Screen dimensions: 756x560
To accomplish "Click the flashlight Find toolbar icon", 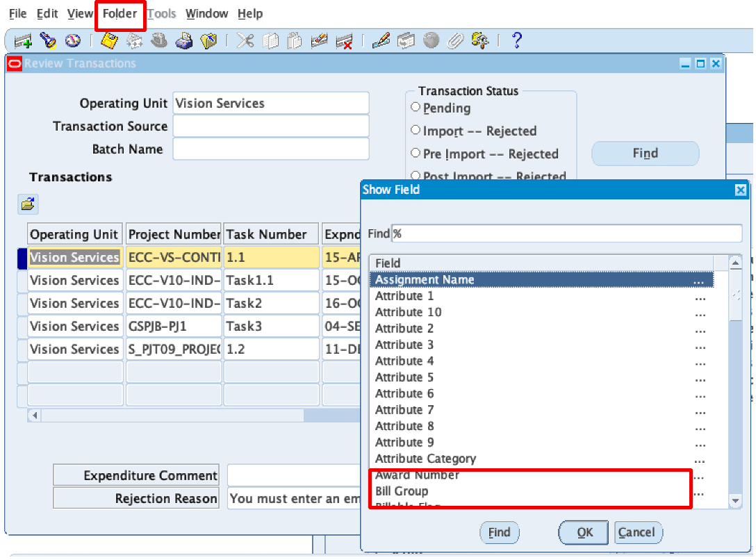I will click(48, 41).
